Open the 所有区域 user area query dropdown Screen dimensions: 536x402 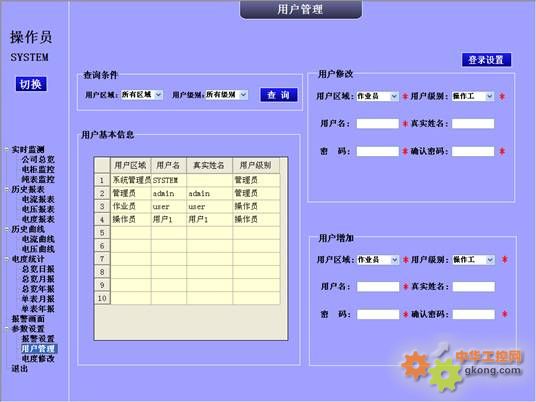coord(142,95)
